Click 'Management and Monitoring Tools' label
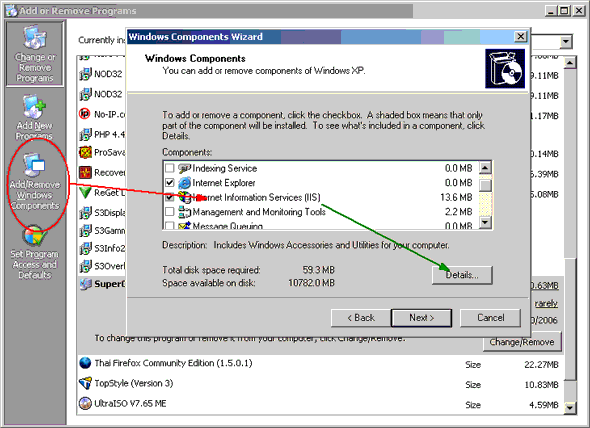Image resolution: width=590 pixels, height=428 pixels. (x=259, y=212)
